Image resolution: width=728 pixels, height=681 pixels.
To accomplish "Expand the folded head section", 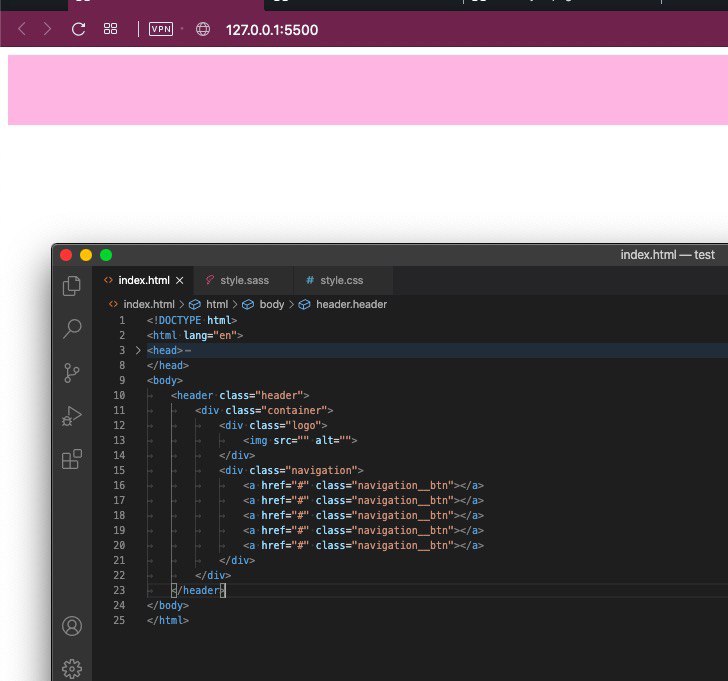I will [x=138, y=350].
